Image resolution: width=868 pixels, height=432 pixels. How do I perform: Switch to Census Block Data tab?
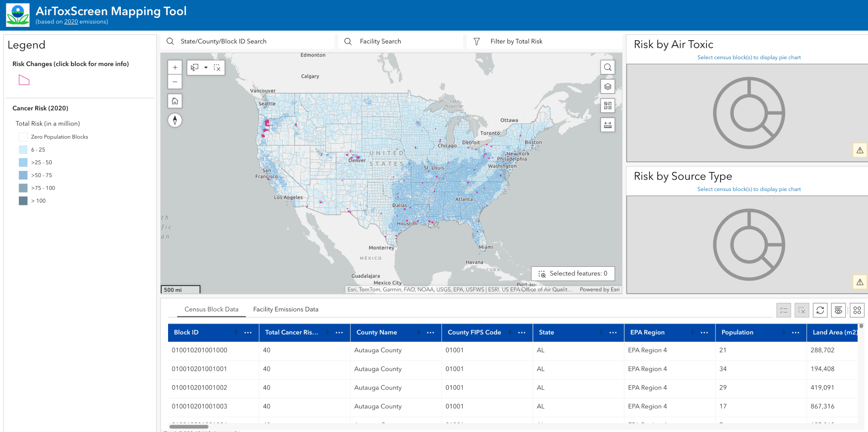point(211,309)
